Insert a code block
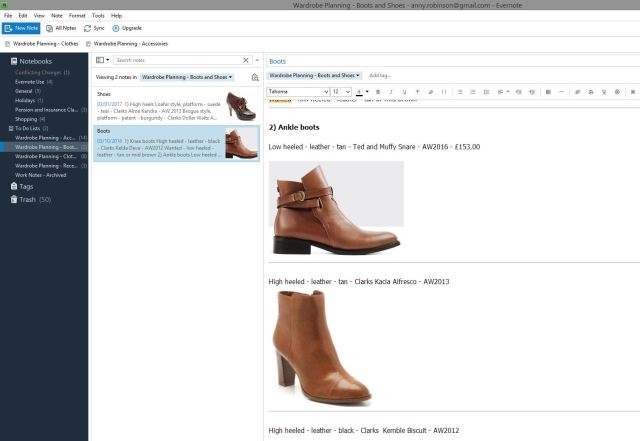Image resolution: width=640 pixels, height=441 pixels. pos(444,92)
